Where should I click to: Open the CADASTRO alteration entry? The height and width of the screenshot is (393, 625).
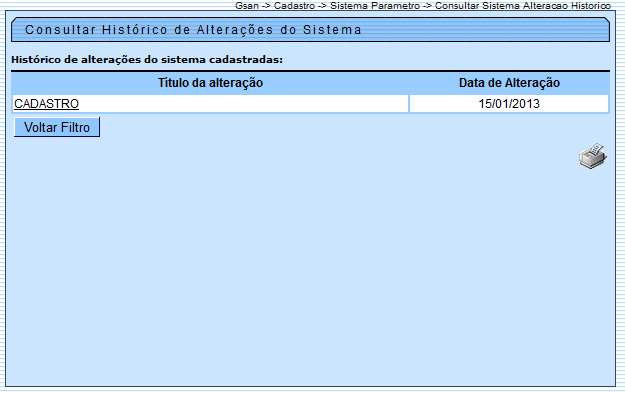click(46, 104)
